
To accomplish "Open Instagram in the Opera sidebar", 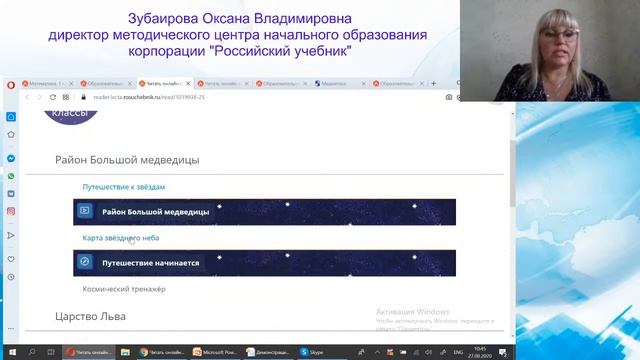I will (11, 211).
